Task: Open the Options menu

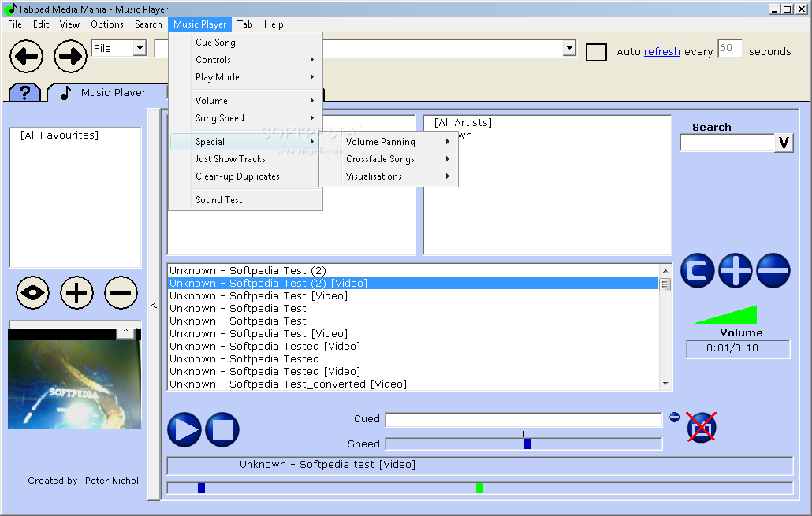Action: click(107, 24)
